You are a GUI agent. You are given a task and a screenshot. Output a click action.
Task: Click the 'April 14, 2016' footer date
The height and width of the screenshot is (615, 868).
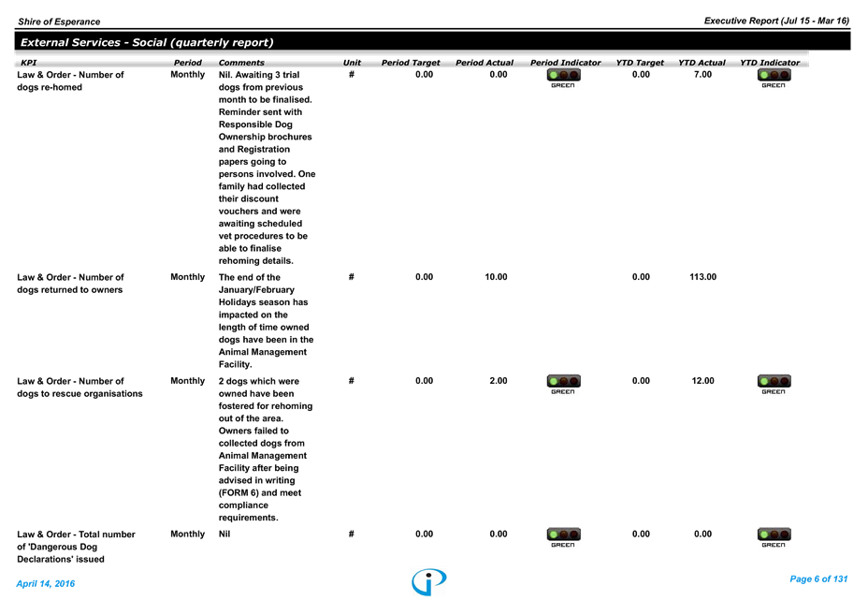pyautogui.click(x=46, y=583)
